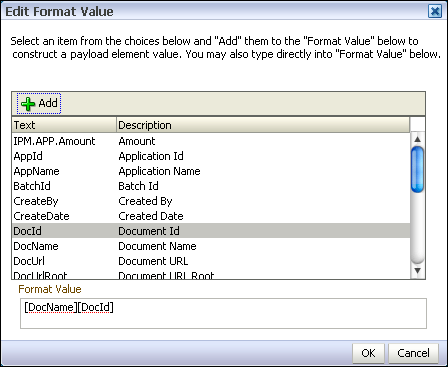Viewport: 448px width, 367px height.
Task: Dismiss dialog with Cancel button
Action: click(x=413, y=353)
